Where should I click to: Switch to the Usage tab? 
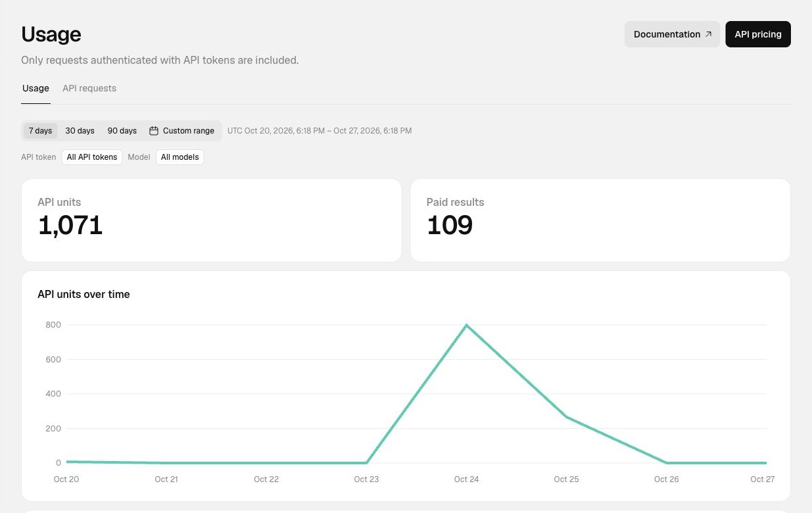pos(36,88)
